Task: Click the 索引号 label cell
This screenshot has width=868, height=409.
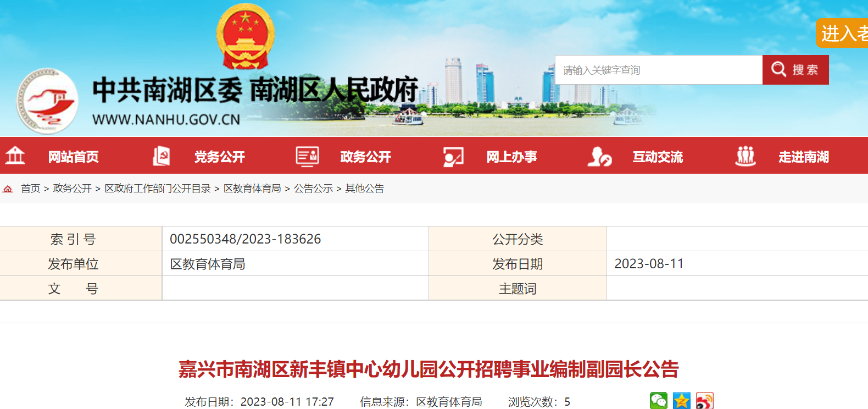Action: click(x=81, y=239)
